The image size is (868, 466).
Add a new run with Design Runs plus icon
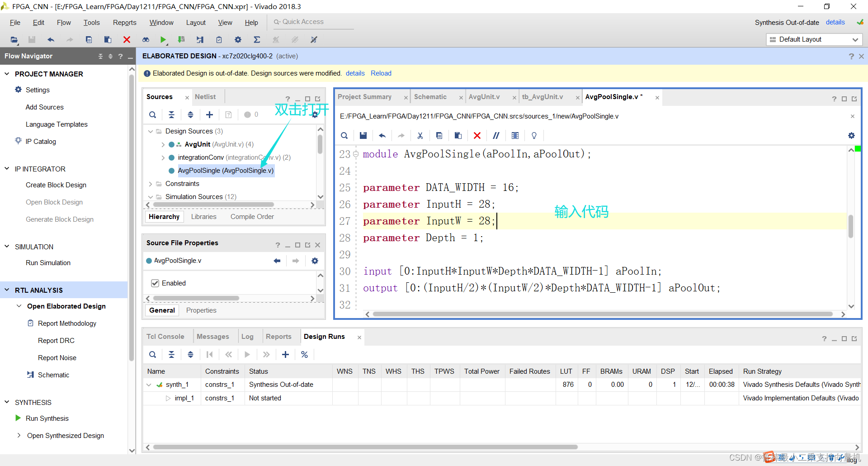(x=285, y=355)
